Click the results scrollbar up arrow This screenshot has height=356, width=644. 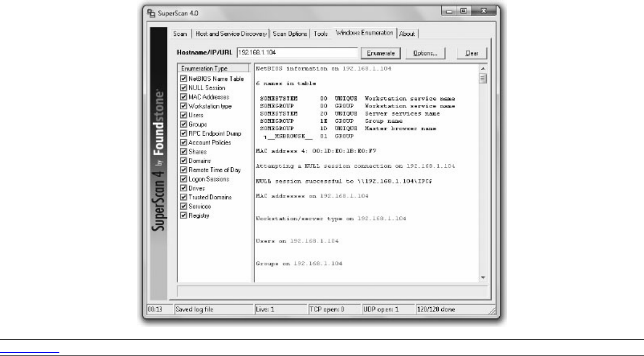point(483,69)
